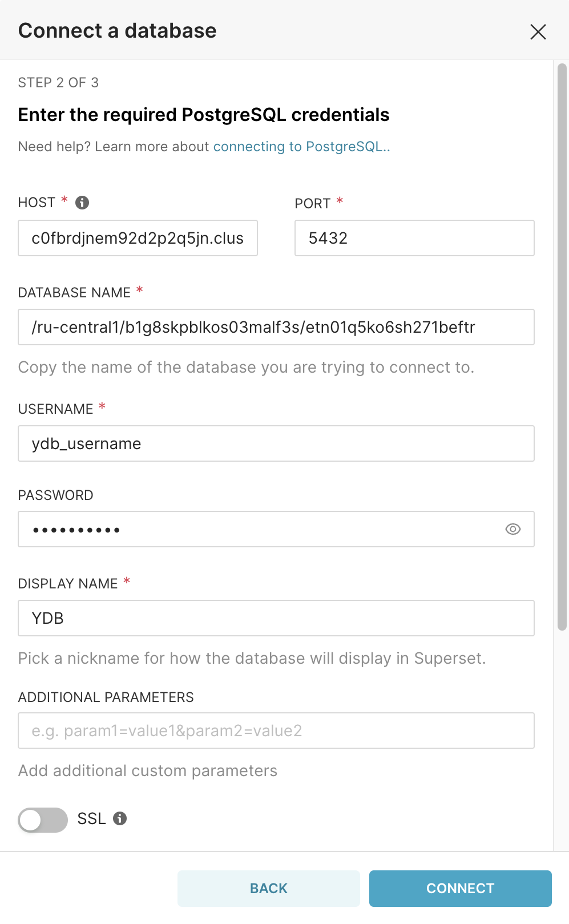Focus the PORT field showing 5432
The width and height of the screenshot is (569, 924).
point(414,238)
